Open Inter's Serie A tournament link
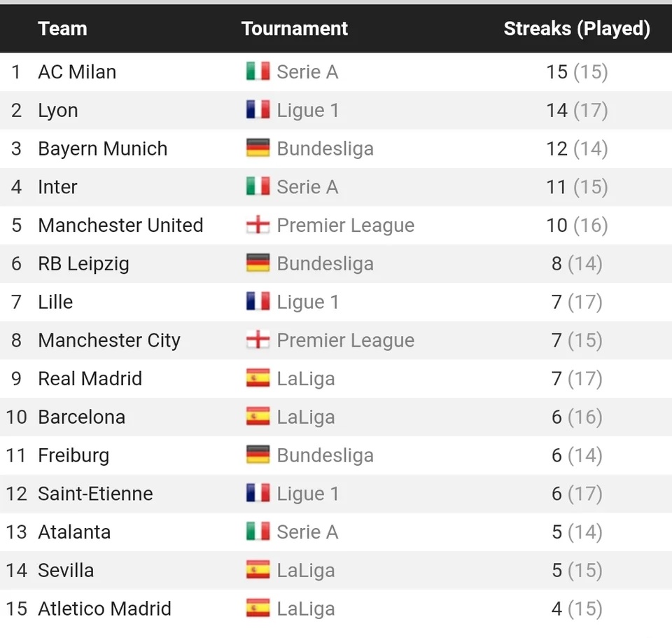672x638 pixels. click(307, 187)
